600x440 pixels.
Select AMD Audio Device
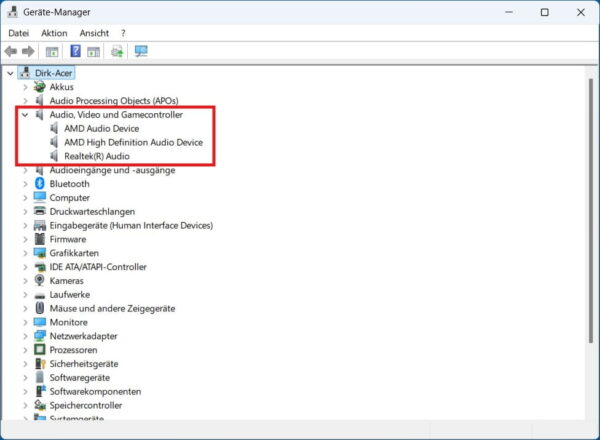101,129
